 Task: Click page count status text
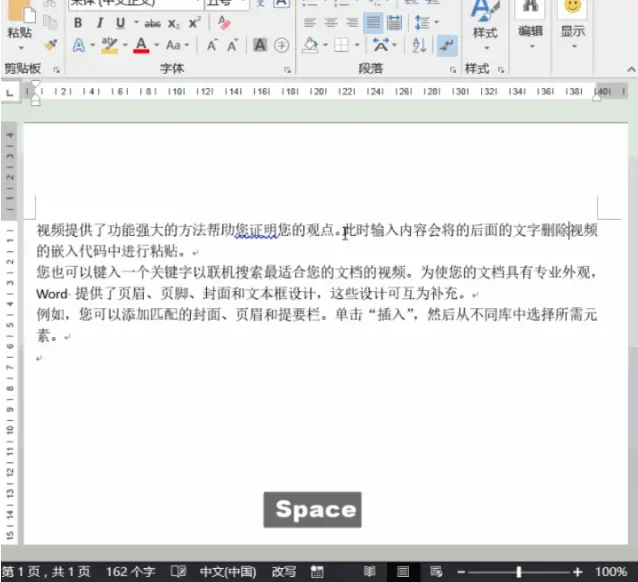46,572
